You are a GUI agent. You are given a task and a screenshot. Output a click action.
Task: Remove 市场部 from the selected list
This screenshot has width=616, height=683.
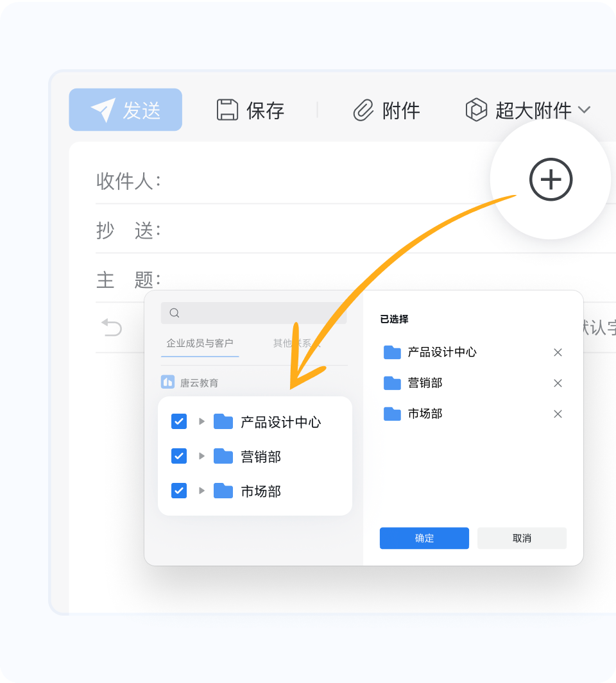click(558, 414)
